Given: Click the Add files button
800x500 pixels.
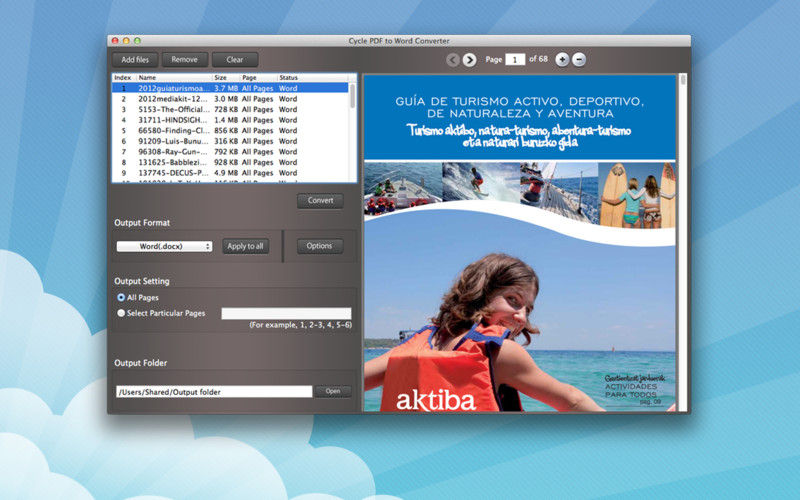Looking at the screenshot, I should (135, 60).
